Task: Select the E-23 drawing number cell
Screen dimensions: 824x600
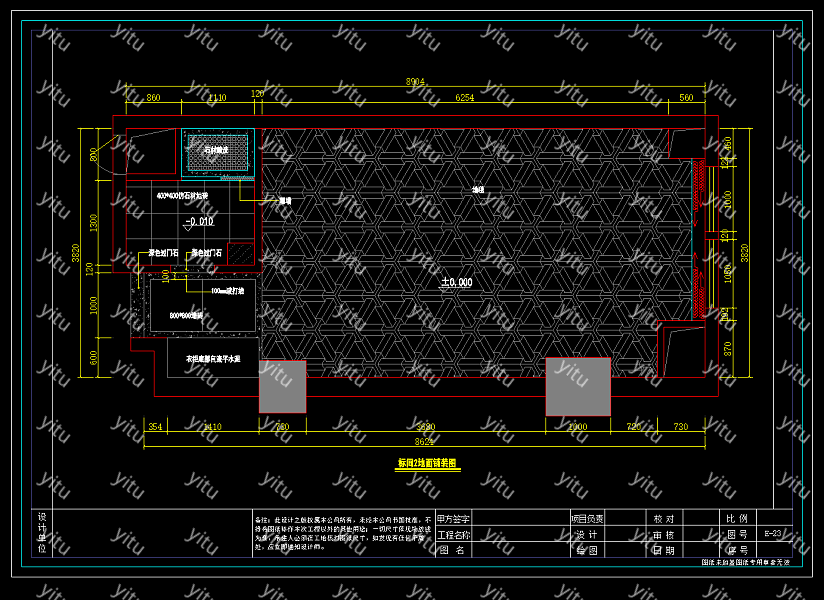Action: [772, 534]
